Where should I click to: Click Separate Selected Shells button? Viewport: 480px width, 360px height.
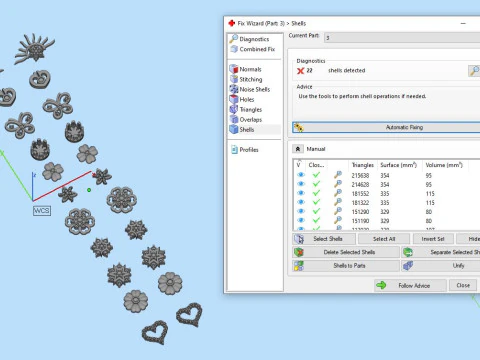tap(441, 252)
